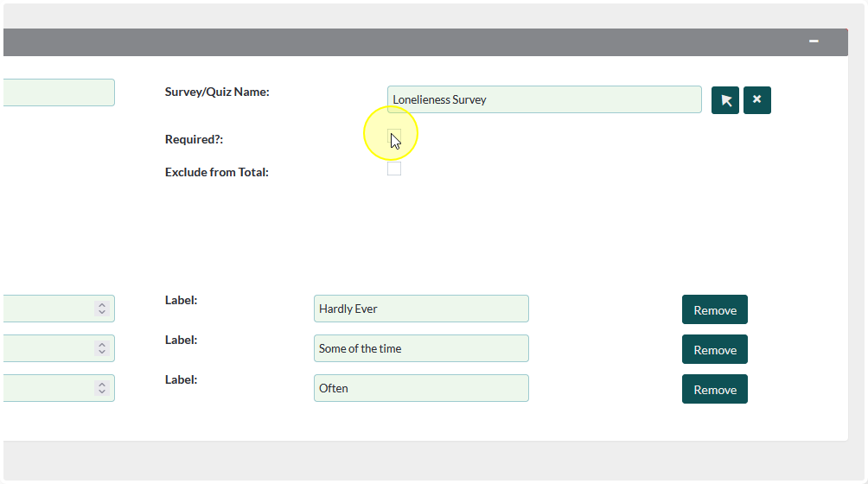This screenshot has height=484, width=868.
Task: Click the Hardly Ever label field
Action: tap(421, 309)
